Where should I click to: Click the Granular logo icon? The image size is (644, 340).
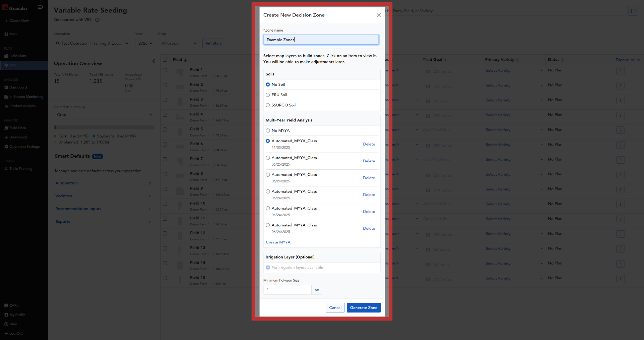tap(5, 7)
